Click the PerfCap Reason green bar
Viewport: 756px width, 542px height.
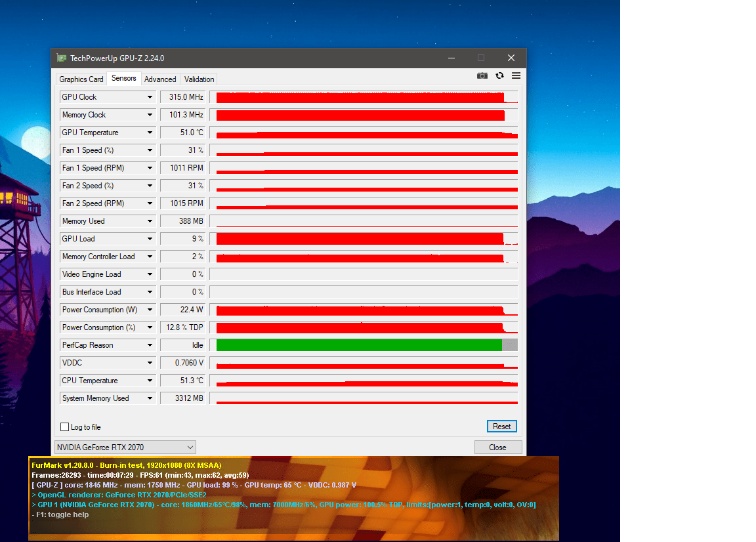tap(359, 345)
